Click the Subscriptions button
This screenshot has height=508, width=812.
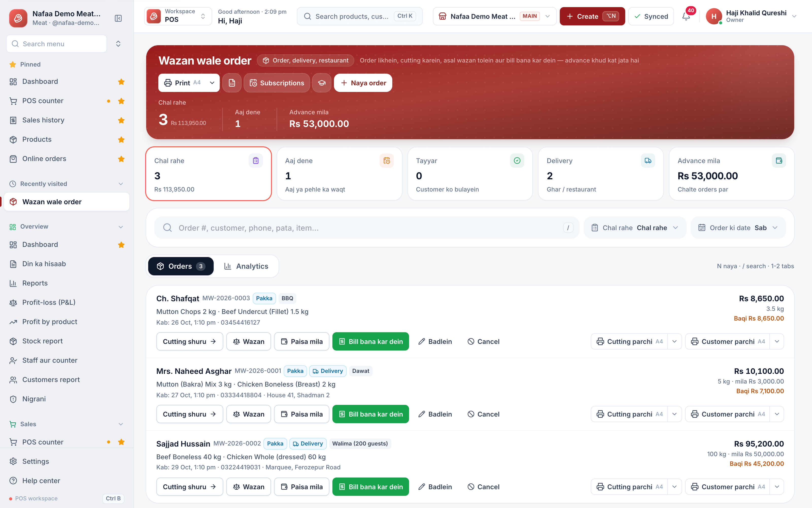click(277, 83)
